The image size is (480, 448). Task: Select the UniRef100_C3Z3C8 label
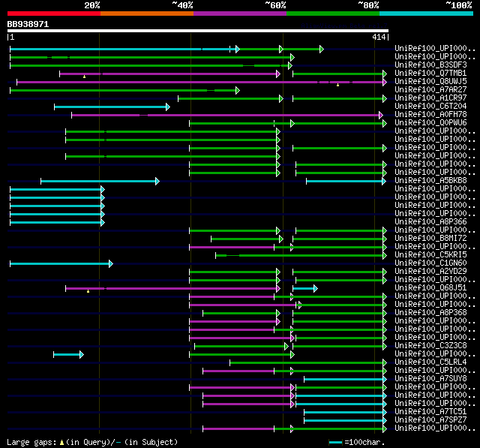pos(430,346)
